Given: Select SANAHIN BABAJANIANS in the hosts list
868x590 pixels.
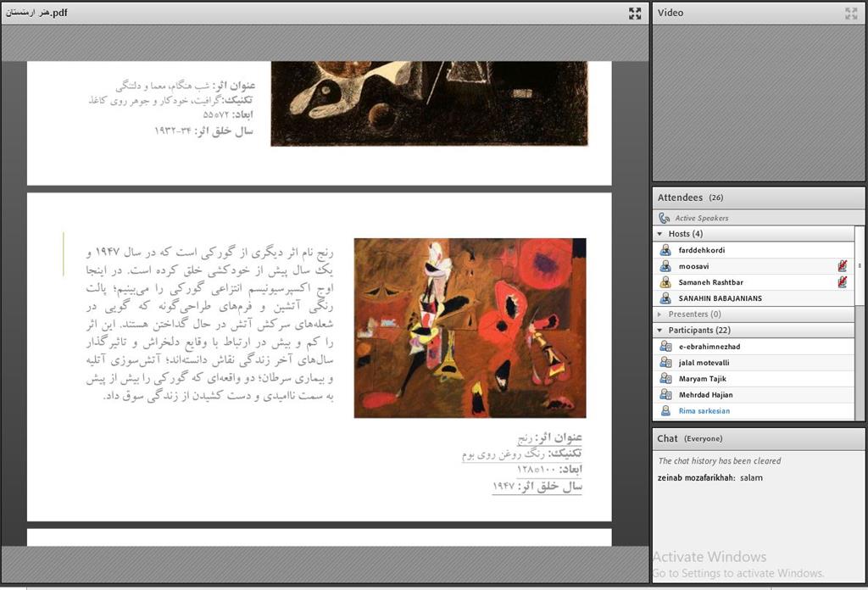Looking at the screenshot, I should [x=754, y=298].
